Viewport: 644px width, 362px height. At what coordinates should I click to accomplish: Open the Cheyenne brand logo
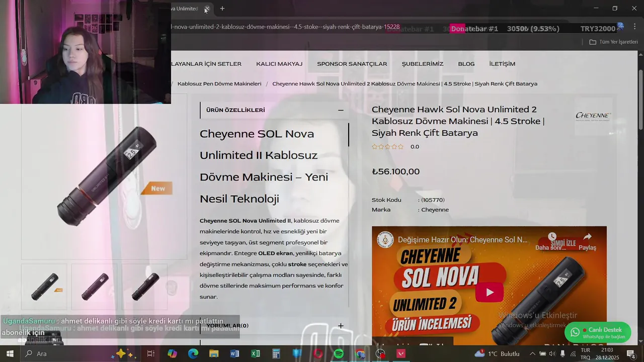click(593, 117)
